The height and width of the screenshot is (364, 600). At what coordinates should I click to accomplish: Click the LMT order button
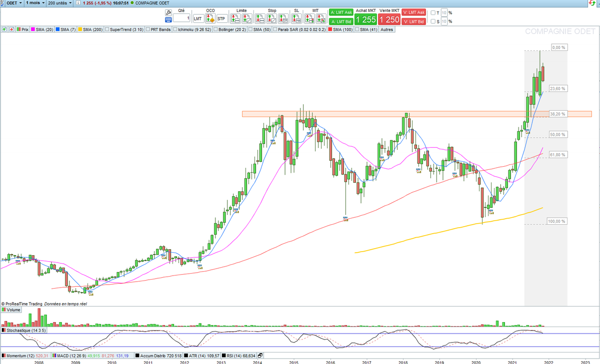click(x=198, y=19)
